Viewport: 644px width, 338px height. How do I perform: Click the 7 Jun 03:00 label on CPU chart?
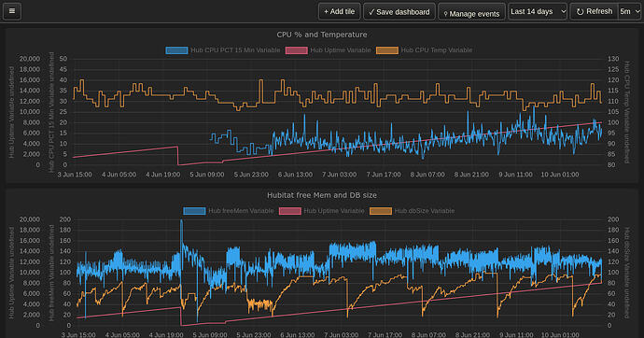pyautogui.click(x=339, y=175)
